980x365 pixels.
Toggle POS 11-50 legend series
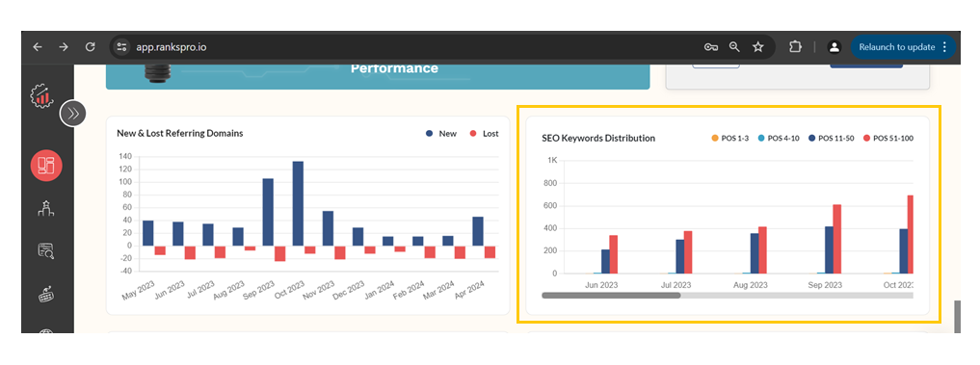(832, 138)
